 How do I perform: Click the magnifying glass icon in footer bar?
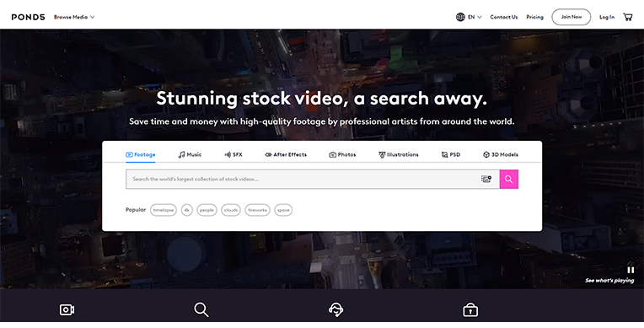click(x=201, y=309)
